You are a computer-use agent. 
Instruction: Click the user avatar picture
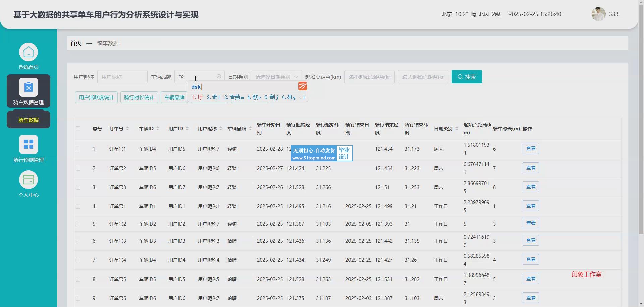point(598,14)
